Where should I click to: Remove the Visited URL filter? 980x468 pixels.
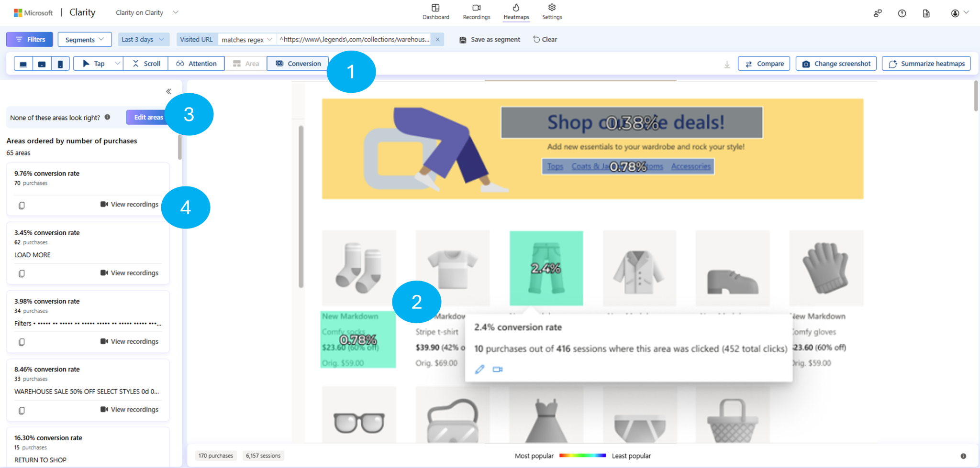pyautogui.click(x=437, y=39)
